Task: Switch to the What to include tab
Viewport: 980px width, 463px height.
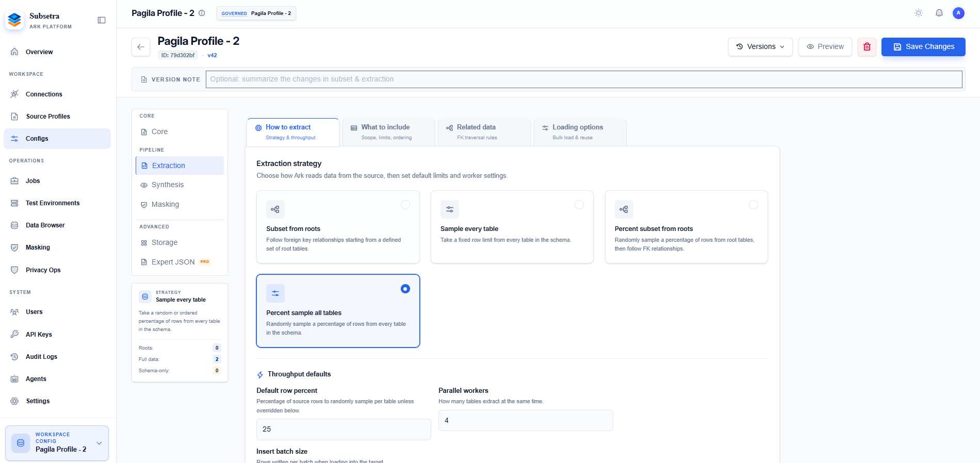Action: [389, 133]
